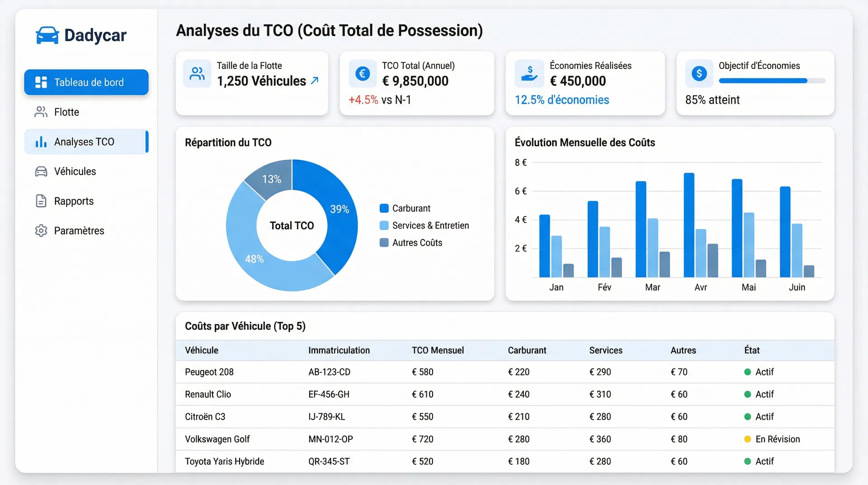This screenshot has height=485, width=868.
Task: Click the dollar icon on Objectif d'Économies
Action: click(x=699, y=73)
